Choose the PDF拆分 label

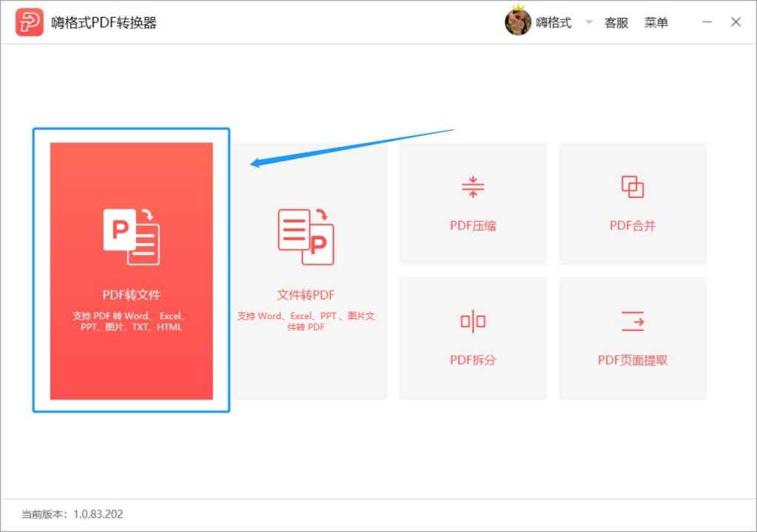coord(472,360)
